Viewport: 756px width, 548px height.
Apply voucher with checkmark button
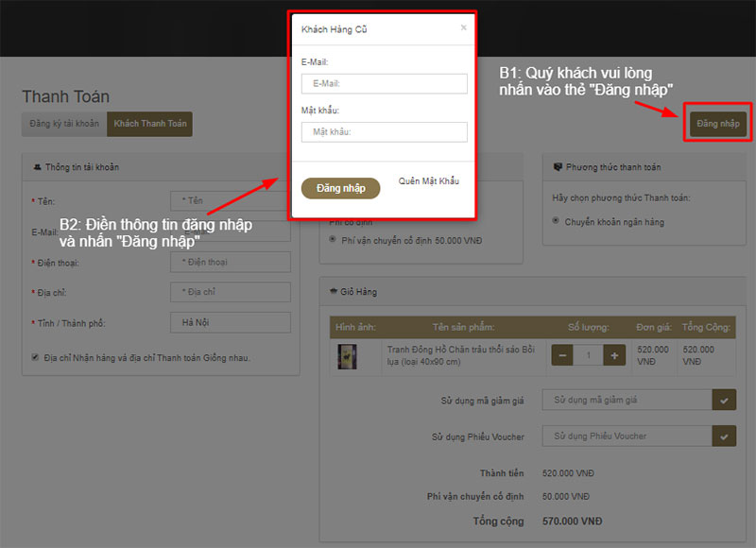[x=724, y=437]
